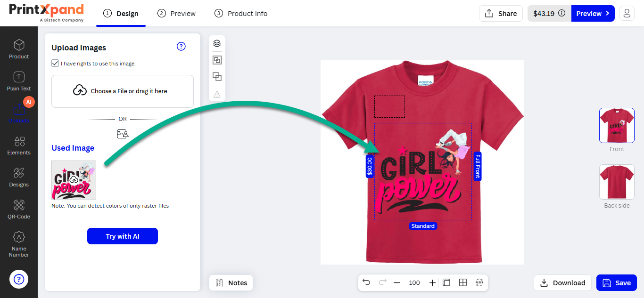Image resolution: width=644 pixels, height=298 pixels.
Task: Open the user account menu
Action: pos(627,13)
